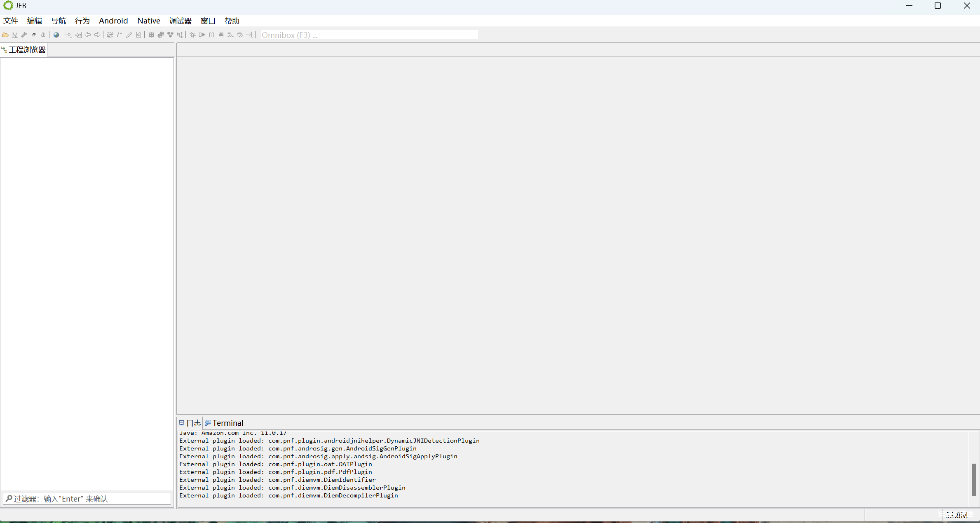The image size is (980, 523).
Task: Open the Native menu
Action: point(148,21)
